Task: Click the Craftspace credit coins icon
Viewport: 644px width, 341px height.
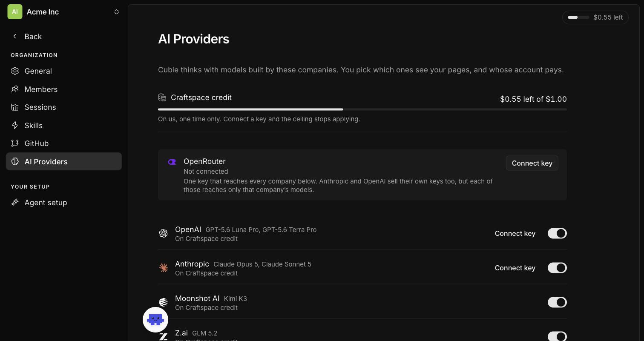Action: [x=162, y=97]
